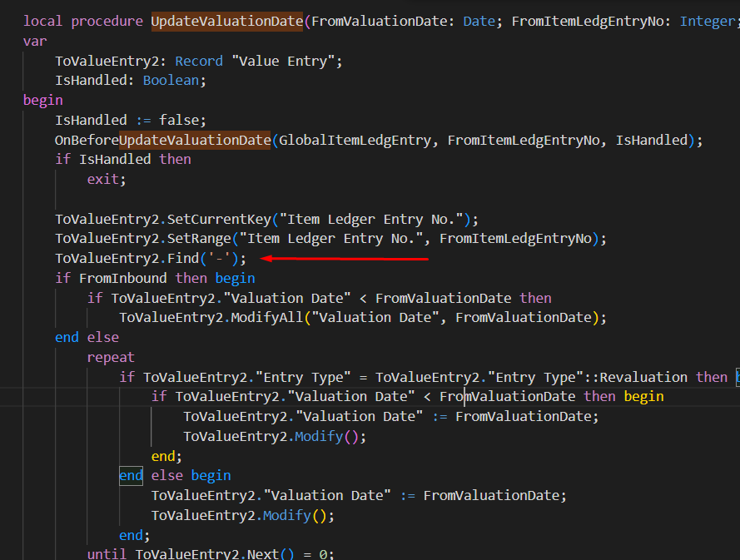Click the boxed end keyword near the left margin
This screenshot has width=740, height=560.
130,475
